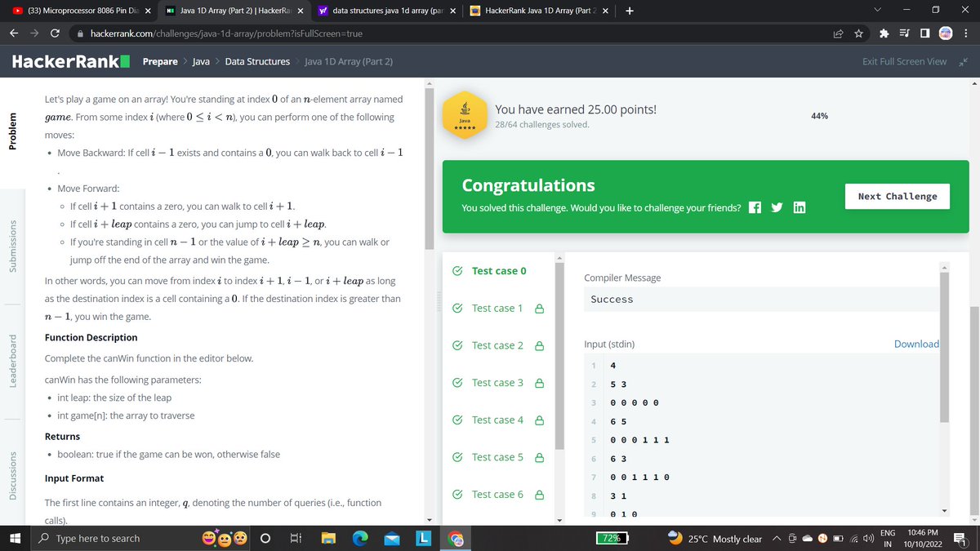Share the challenge on Facebook
The image size is (980, 551).
[x=755, y=207]
